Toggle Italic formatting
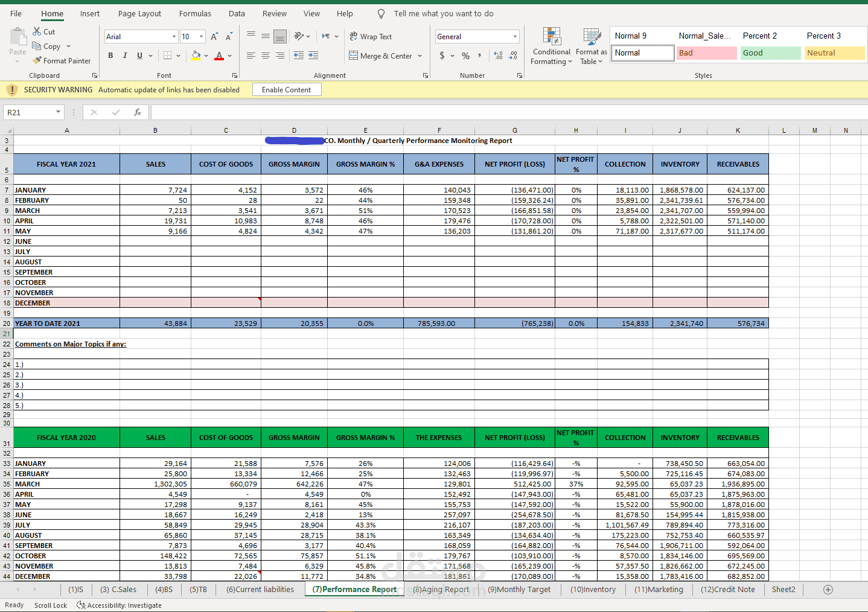This screenshot has height=612, width=868. pos(125,56)
